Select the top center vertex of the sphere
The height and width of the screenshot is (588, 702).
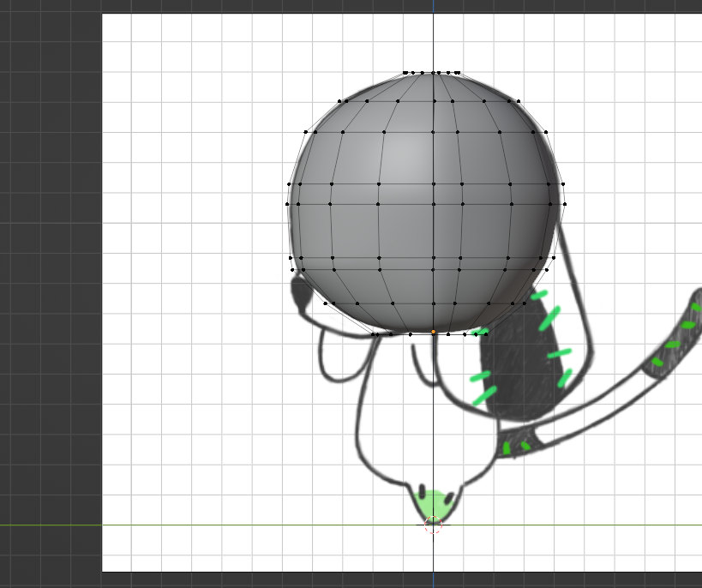[434, 73]
